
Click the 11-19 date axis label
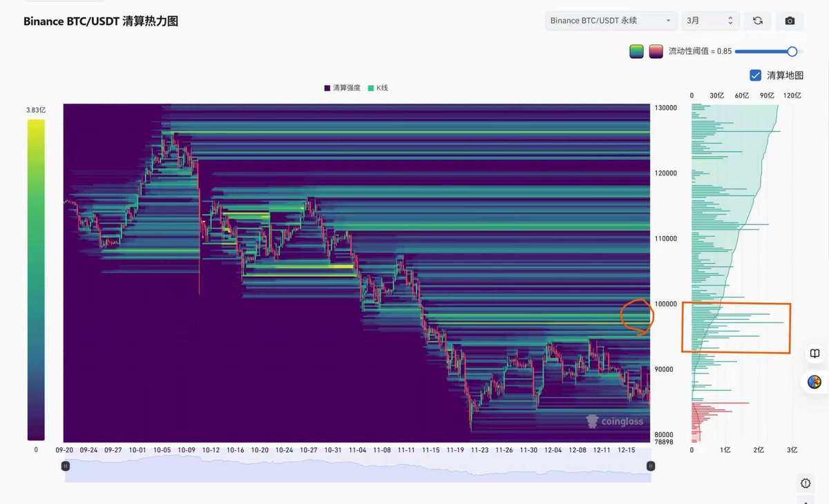click(x=455, y=450)
